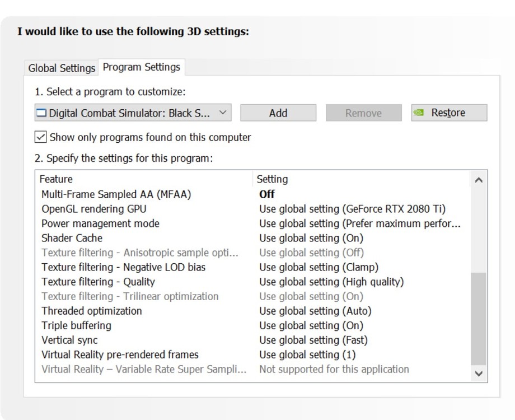Click the DCS program icon in dropdown
The width and height of the screenshot is (515, 420).
click(41, 113)
